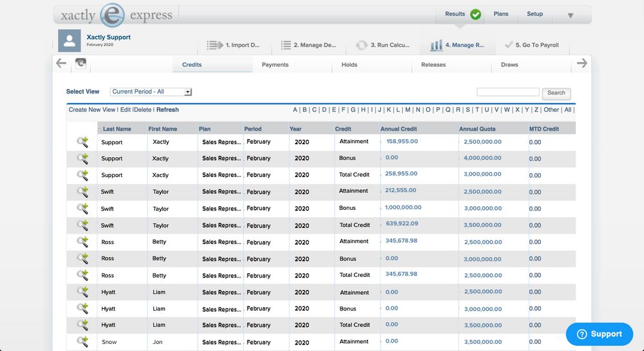Open details for Ross Attainment row
Image resolution: width=644 pixels, height=351 pixels.
(83, 242)
